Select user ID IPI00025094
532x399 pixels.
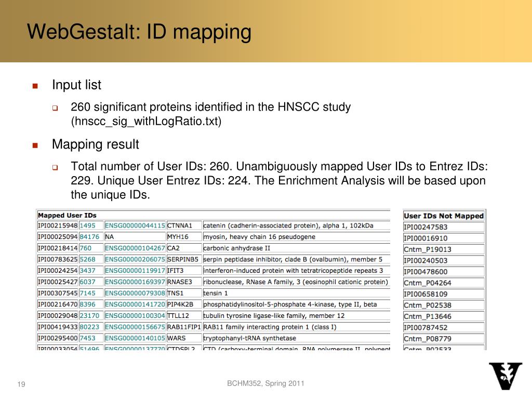point(58,237)
